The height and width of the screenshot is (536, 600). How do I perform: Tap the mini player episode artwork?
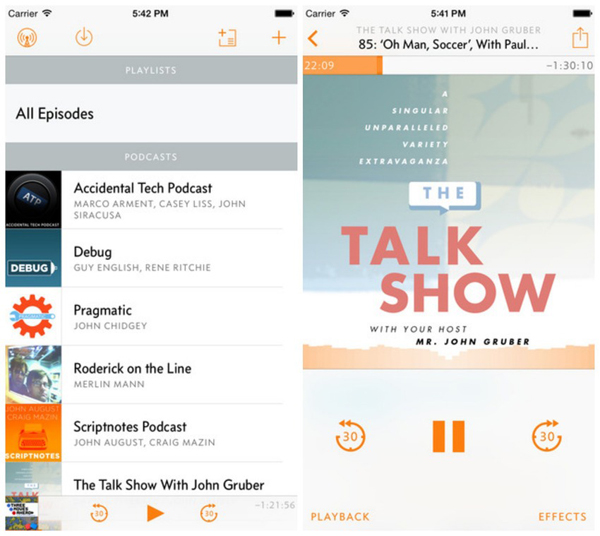22,513
